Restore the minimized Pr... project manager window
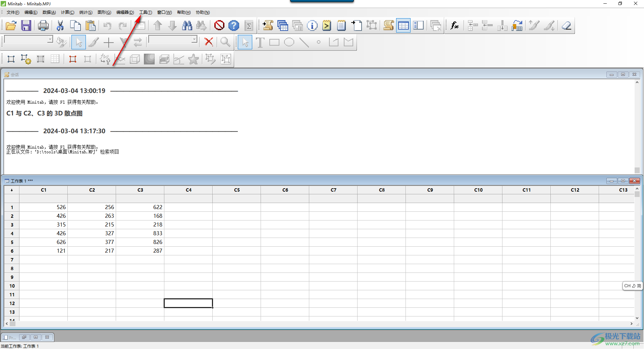 click(x=24, y=337)
